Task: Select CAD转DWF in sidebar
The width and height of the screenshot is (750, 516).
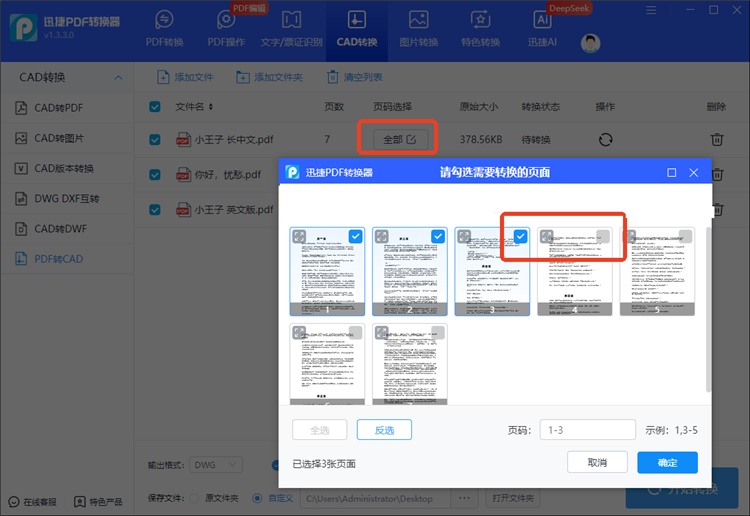Action: [67, 229]
